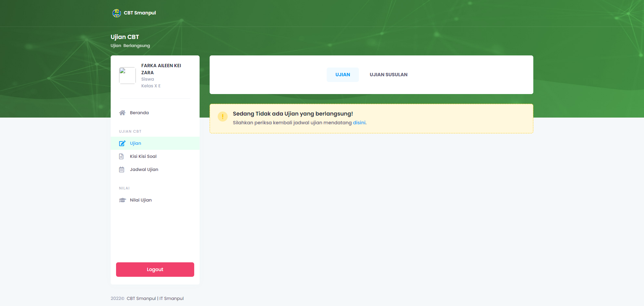View Nilai Ujian in sidebar
644x306 pixels.
click(x=141, y=200)
